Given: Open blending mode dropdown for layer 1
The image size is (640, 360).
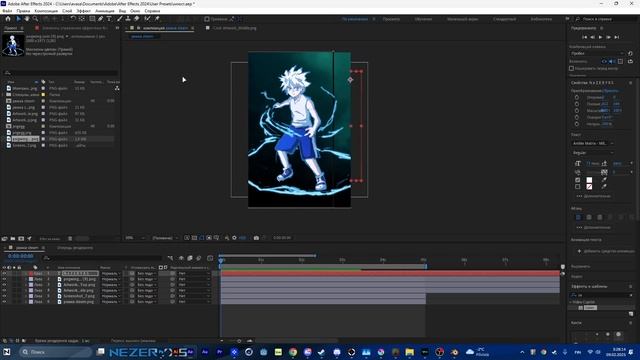Looking at the screenshot, I should (111, 273).
